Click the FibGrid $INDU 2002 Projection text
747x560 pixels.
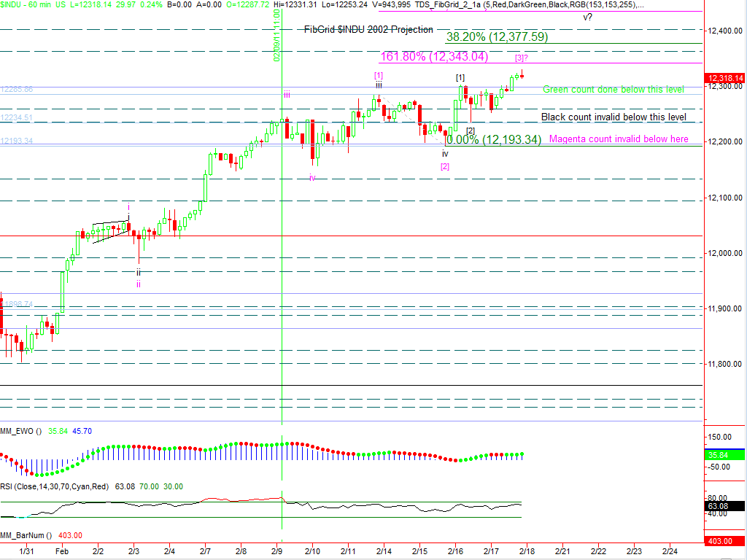[368, 30]
